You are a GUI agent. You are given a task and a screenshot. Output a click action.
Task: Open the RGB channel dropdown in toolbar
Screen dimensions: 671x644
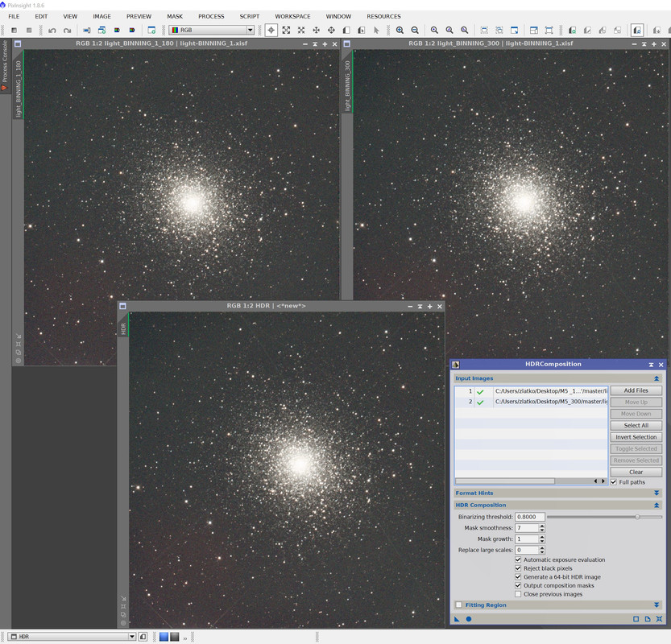click(x=250, y=30)
